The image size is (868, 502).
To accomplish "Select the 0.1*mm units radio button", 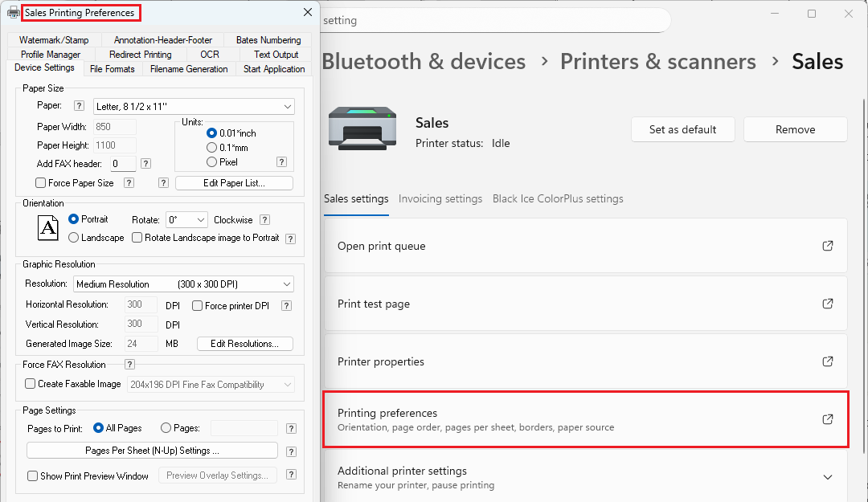I will coord(212,147).
